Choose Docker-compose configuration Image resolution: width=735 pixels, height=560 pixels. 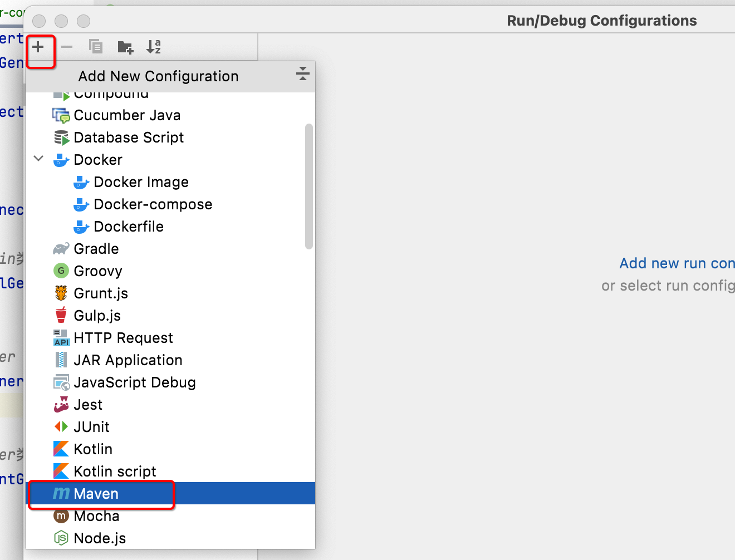point(170,204)
